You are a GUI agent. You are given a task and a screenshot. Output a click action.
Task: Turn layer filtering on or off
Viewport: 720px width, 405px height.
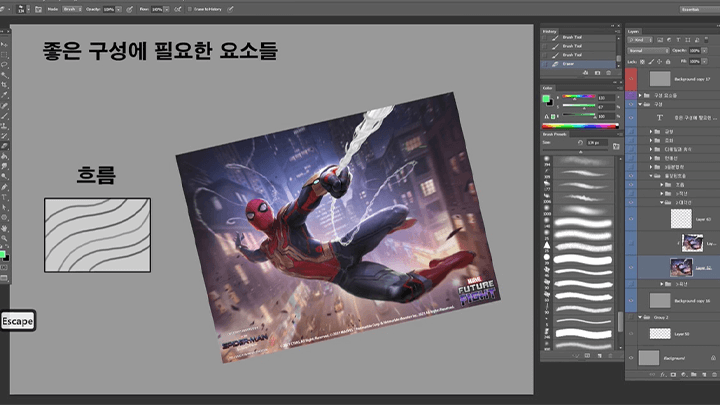(706, 40)
